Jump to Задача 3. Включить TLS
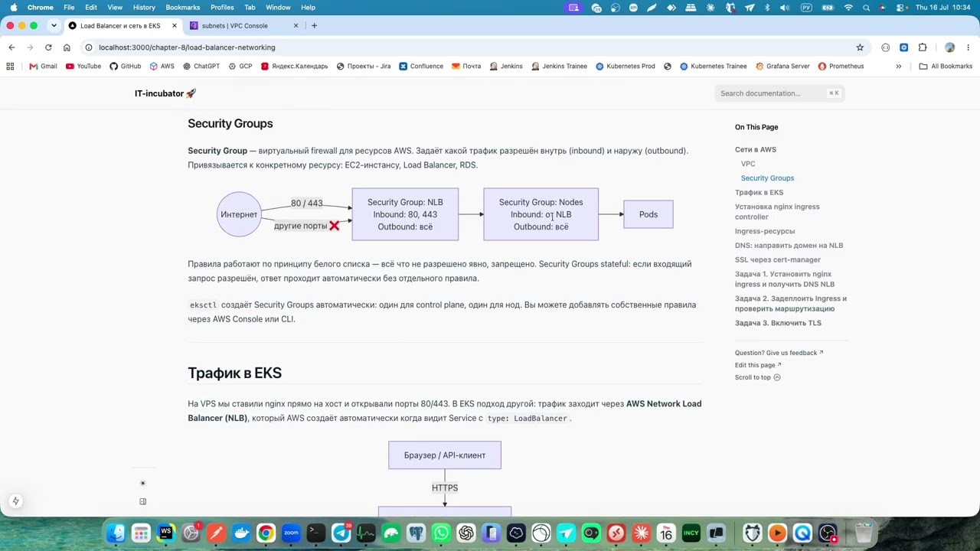Viewport: 980px width, 551px height. coord(778,323)
